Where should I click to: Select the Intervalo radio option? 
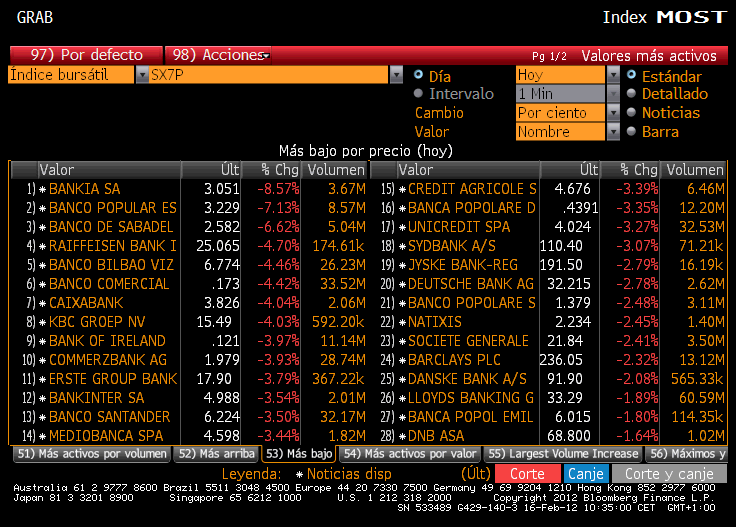[x=418, y=93]
